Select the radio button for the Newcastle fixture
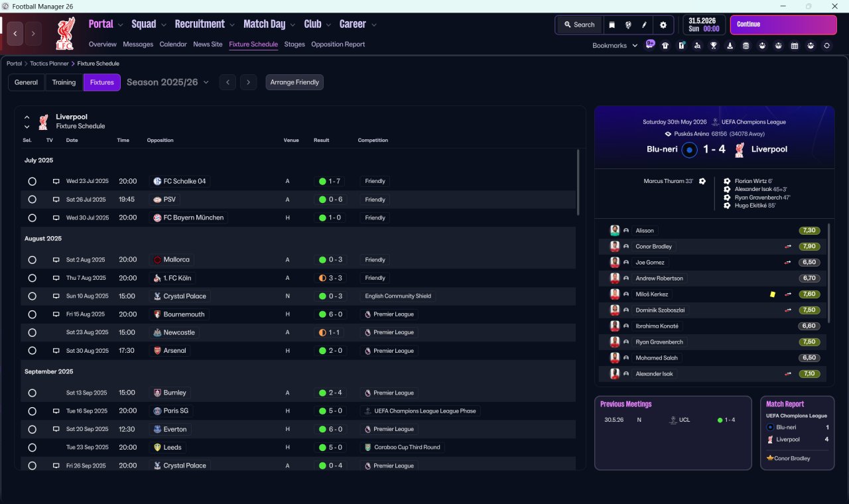This screenshot has height=504, width=849. (x=32, y=332)
